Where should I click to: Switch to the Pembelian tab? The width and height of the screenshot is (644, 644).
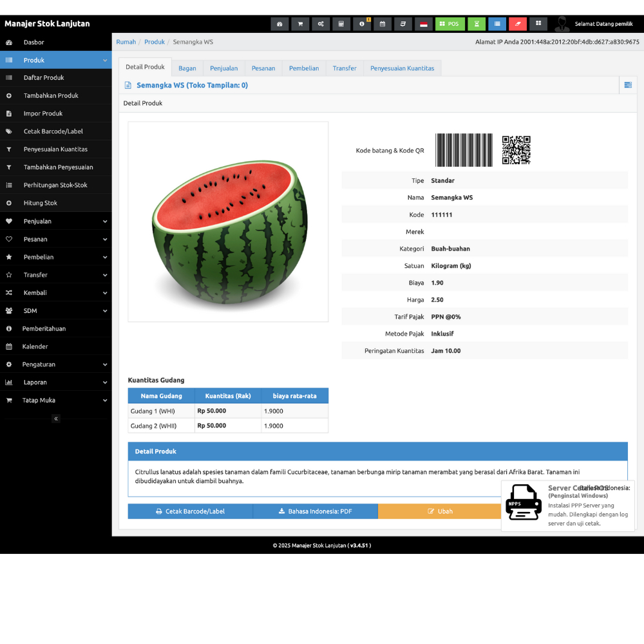click(304, 68)
